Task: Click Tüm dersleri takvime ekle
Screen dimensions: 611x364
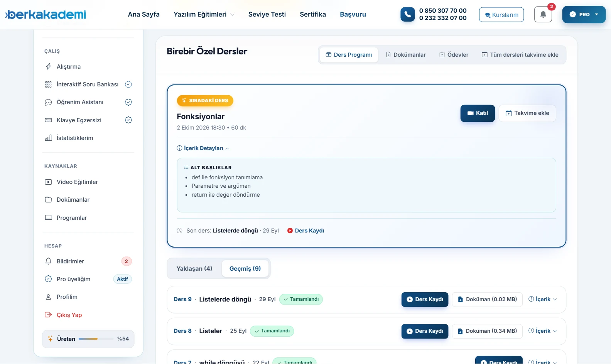Action: pos(520,55)
